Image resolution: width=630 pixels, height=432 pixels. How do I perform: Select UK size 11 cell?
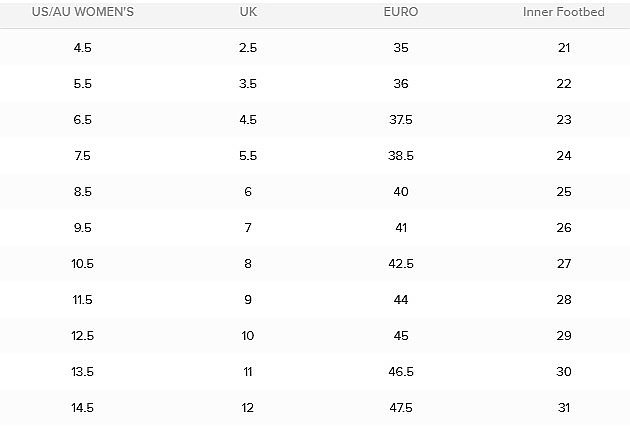point(248,372)
